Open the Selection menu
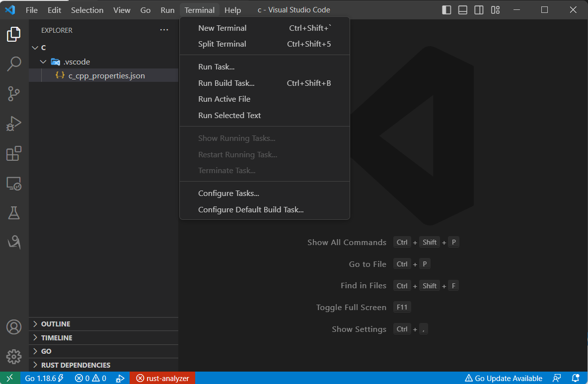 point(87,10)
